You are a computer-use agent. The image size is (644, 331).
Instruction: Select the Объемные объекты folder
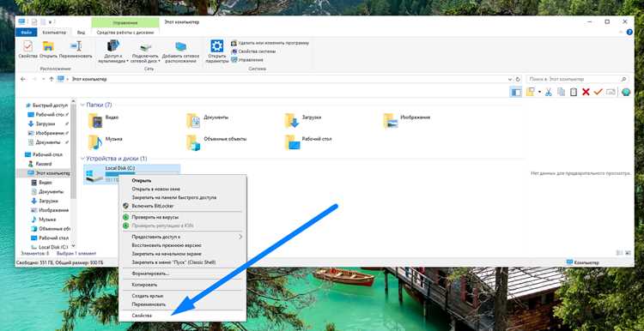pos(216,141)
